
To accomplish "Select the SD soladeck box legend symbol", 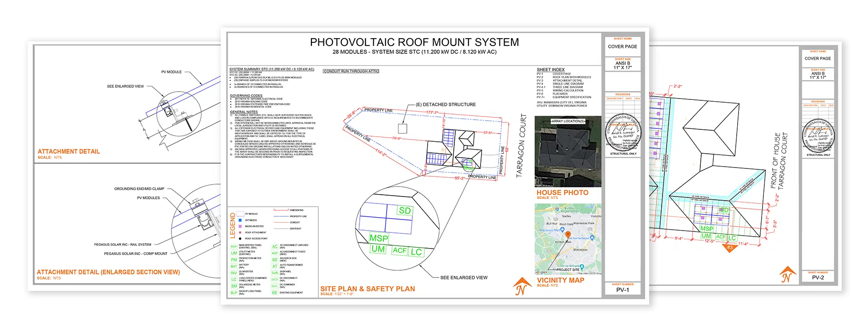I will coord(275,260).
